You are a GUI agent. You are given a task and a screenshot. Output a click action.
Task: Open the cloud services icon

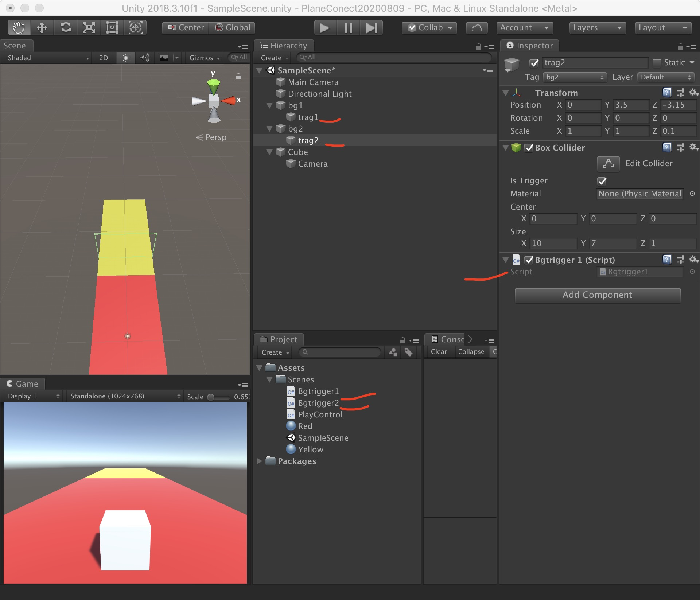[477, 28]
